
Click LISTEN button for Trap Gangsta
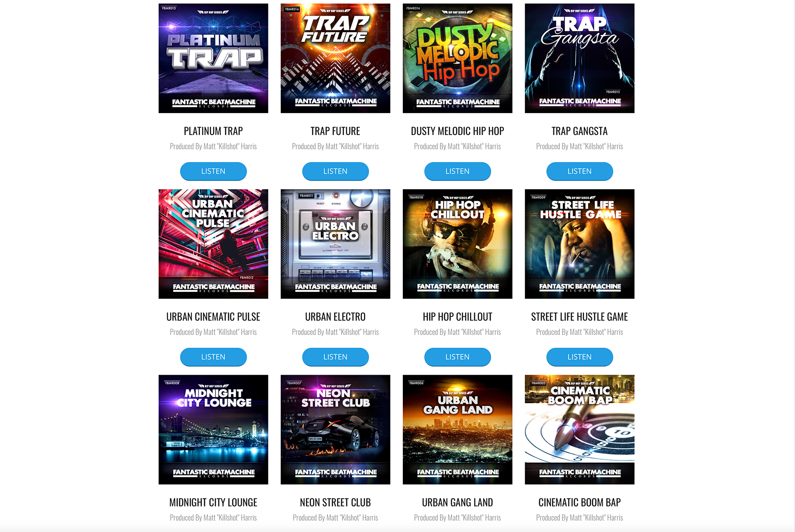580,171
